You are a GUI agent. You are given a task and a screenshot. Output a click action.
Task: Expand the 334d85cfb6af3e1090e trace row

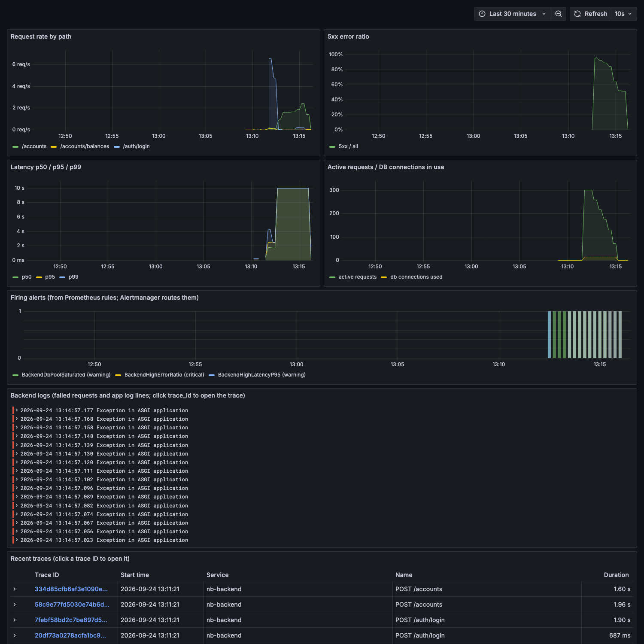point(15,589)
